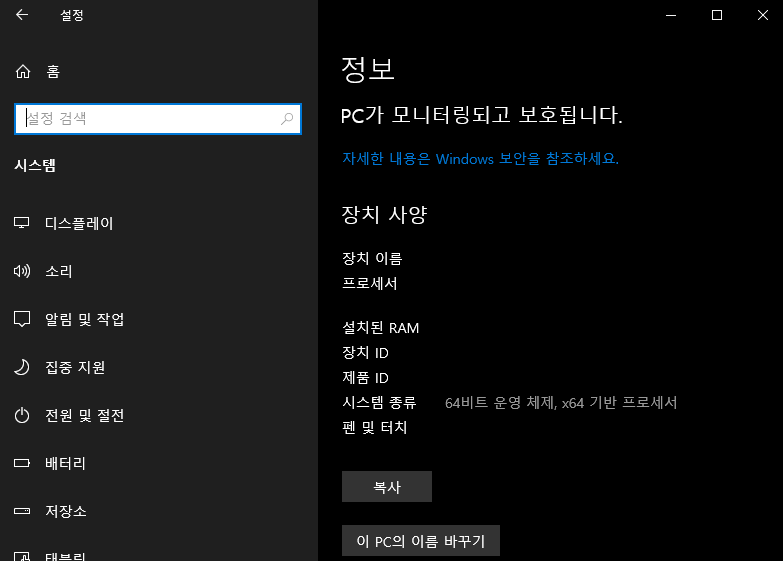The width and height of the screenshot is (783, 561).
Task: Maximize the Settings window
Action: tap(717, 15)
